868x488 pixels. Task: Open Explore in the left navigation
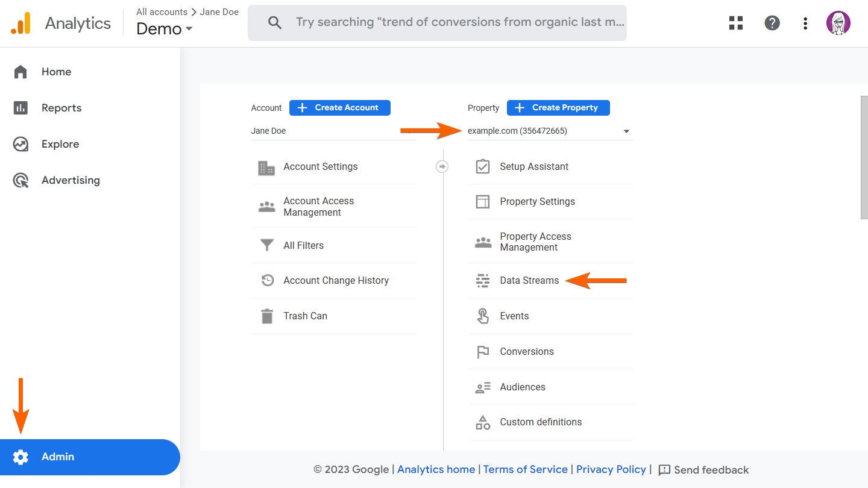pyautogui.click(x=60, y=144)
